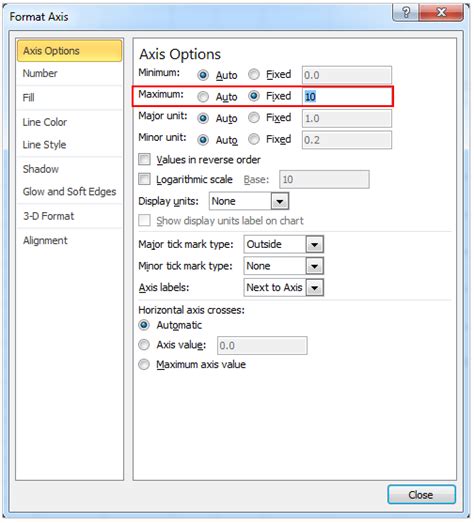Click the Logarithmic Base field
The image size is (474, 523).
[x=324, y=179]
